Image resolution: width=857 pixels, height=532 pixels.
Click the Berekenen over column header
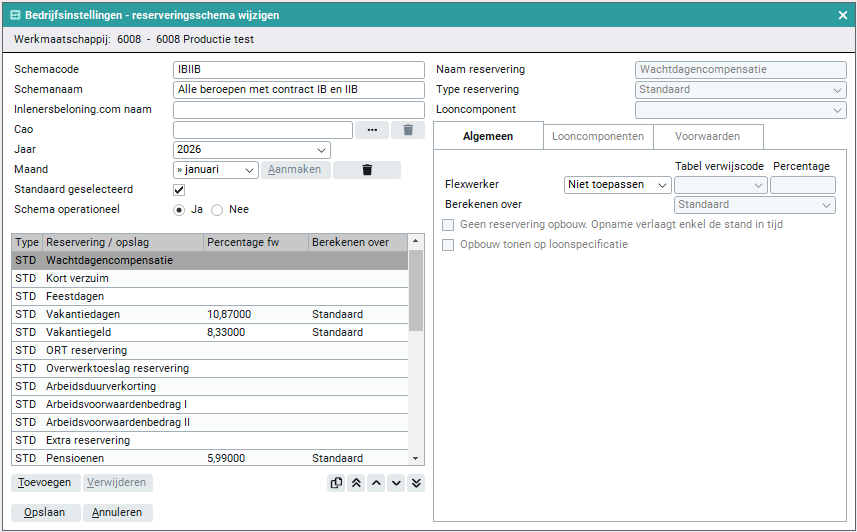pyautogui.click(x=359, y=242)
